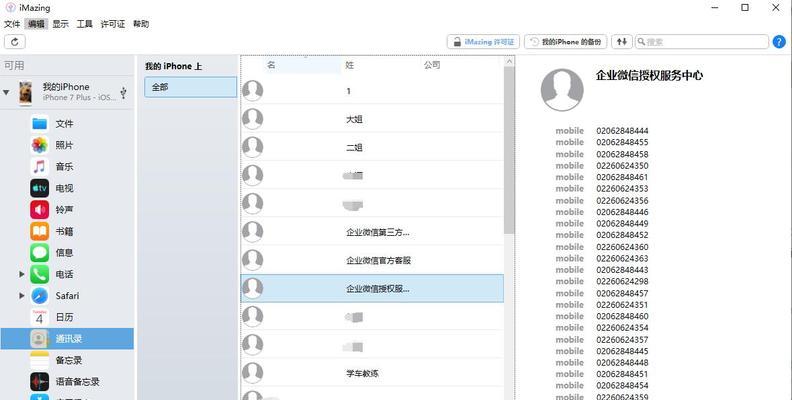The image size is (792, 400).
Task: Click the contact list scrollbar thumb
Action: click(x=509, y=151)
